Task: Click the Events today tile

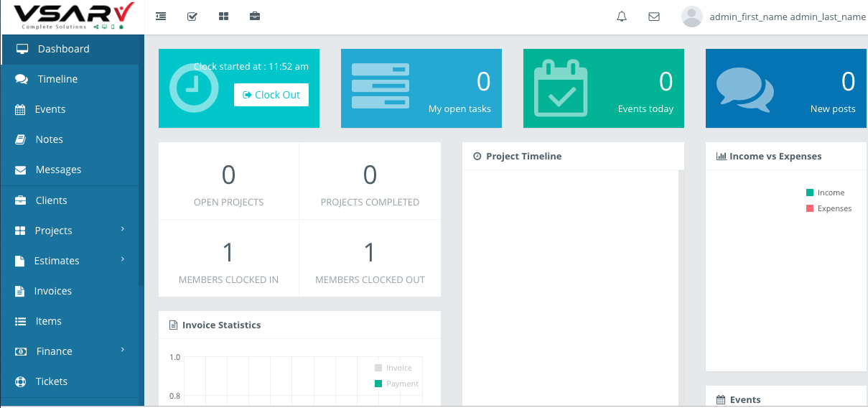Action: (603, 88)
